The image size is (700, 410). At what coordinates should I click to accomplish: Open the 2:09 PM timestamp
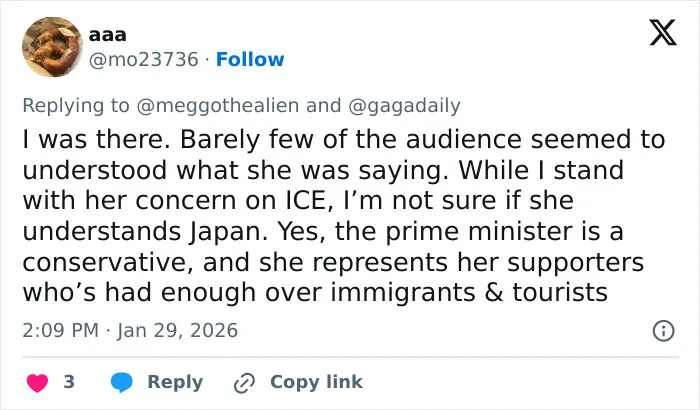click(x=60, y=331)
